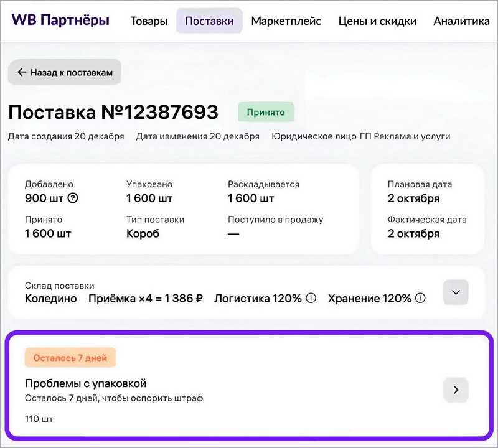Click the Поставка №12387693 heading
The image size is (498, 448).
click(x=113, y=112)
